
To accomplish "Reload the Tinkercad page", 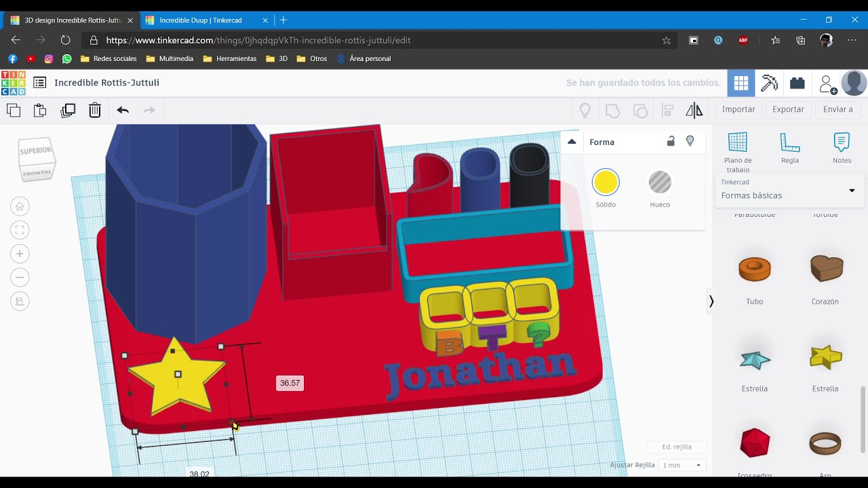I will [65, 40].
